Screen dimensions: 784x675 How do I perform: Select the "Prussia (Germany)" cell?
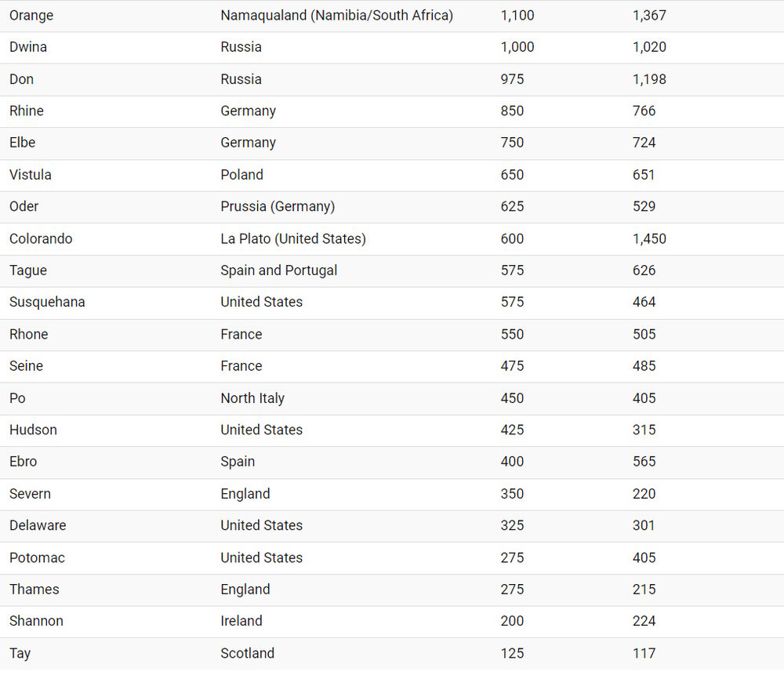click(x=278, y=207)
